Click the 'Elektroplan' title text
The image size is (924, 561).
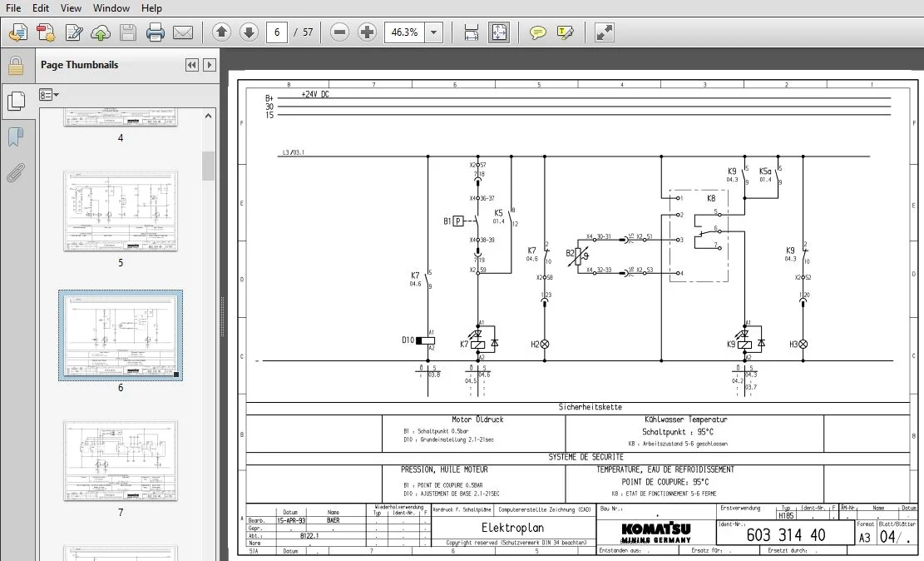click(512, 528)
